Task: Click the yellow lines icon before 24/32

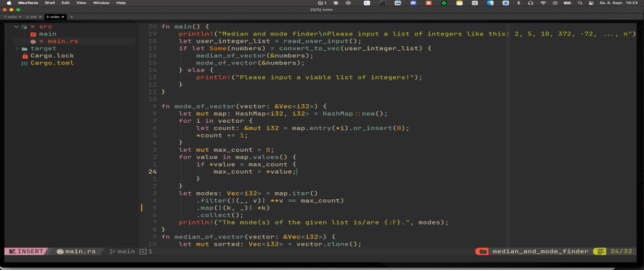Action: tap(600, 251)
